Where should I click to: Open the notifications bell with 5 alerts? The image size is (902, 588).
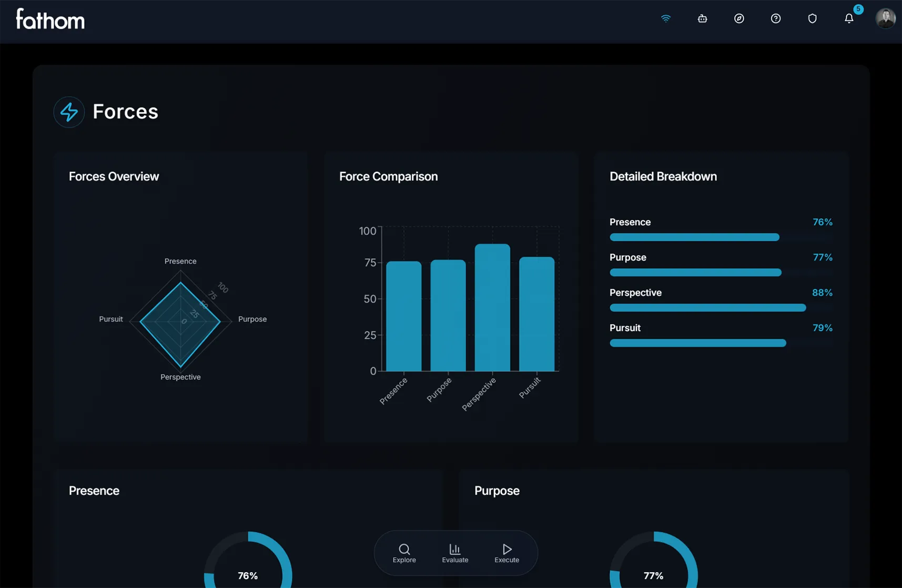pyautogui.click(x=849, y=18)
